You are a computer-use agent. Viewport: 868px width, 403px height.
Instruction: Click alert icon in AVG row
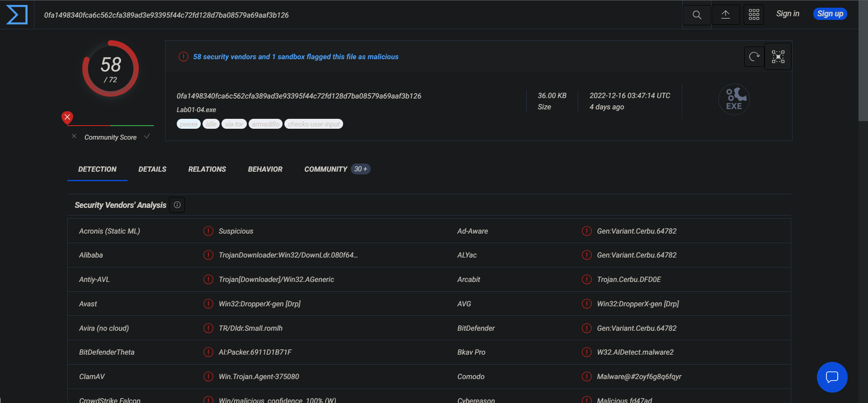coord(587,304)
